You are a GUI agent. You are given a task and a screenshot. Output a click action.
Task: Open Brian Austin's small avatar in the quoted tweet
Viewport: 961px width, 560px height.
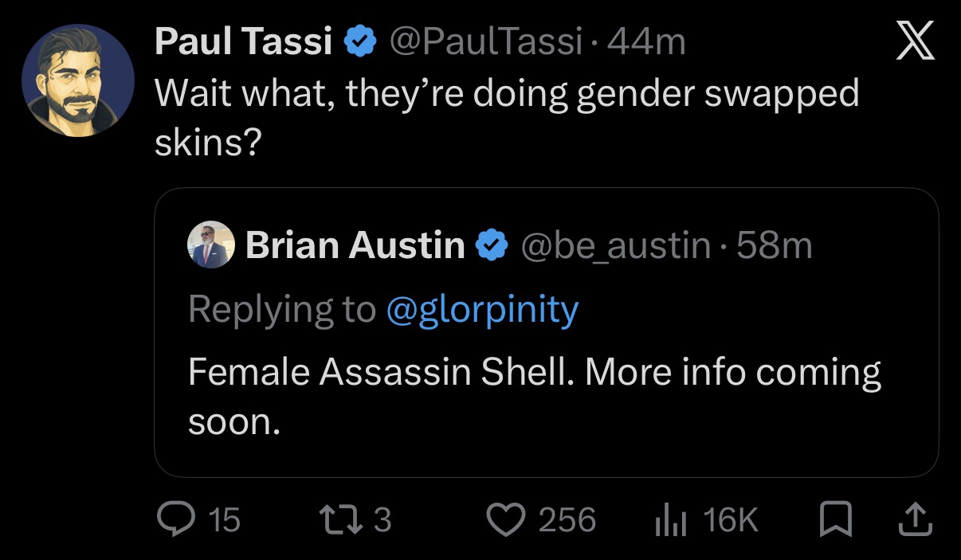click(x=211, y=245)
